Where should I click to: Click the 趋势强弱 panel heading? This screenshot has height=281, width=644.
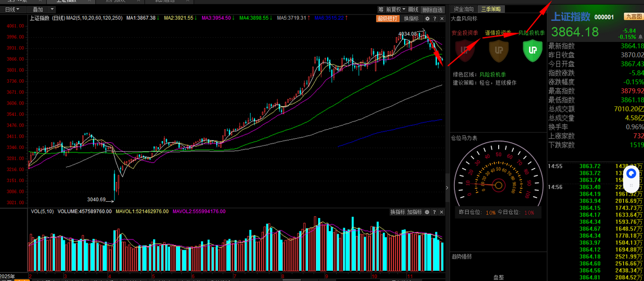coord(461,256)
